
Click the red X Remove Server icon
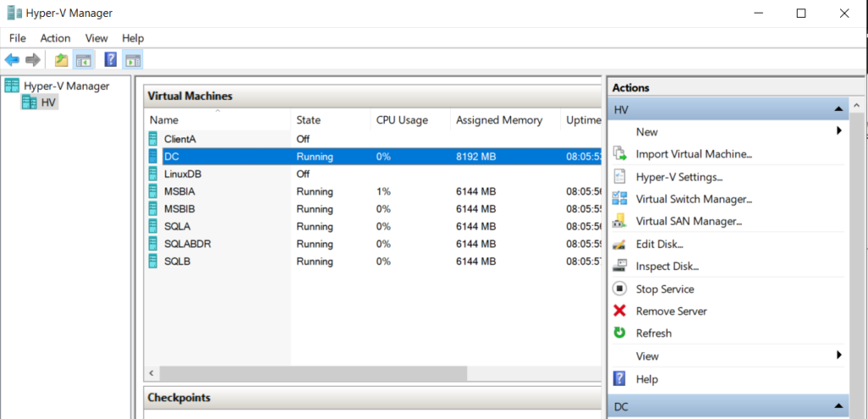[x=620, y=311]
